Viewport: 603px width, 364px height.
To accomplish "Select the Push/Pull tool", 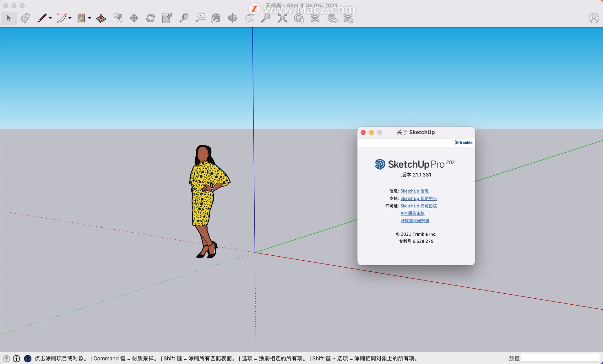I will pos(101,18).
